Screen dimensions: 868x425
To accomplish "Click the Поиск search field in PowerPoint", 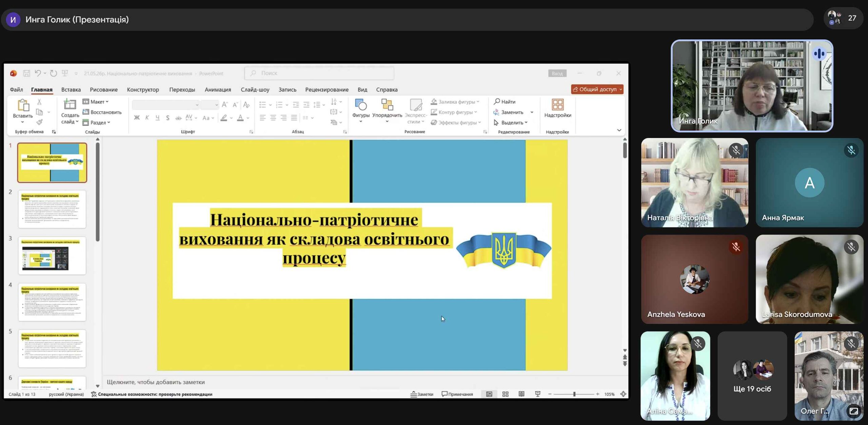I will (x=319, y=73).
